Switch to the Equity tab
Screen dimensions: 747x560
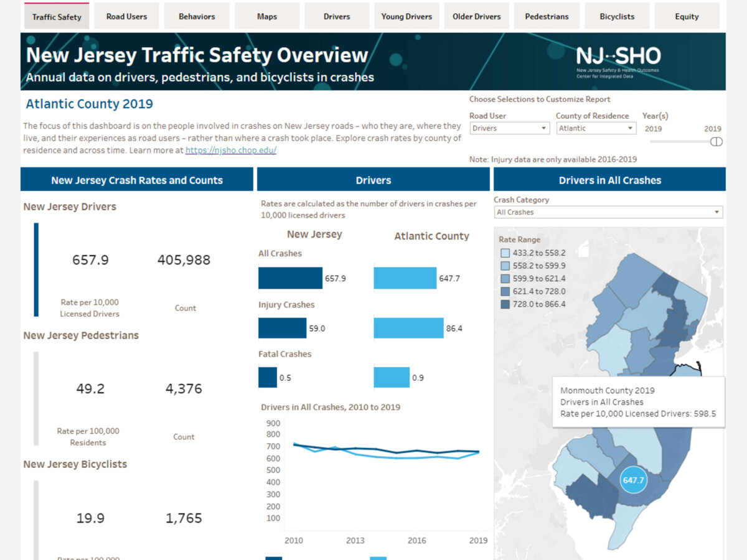point(687,17)
